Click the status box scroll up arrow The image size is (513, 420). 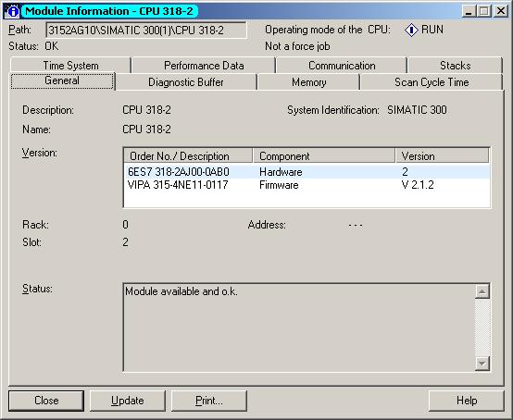point(482,291)
